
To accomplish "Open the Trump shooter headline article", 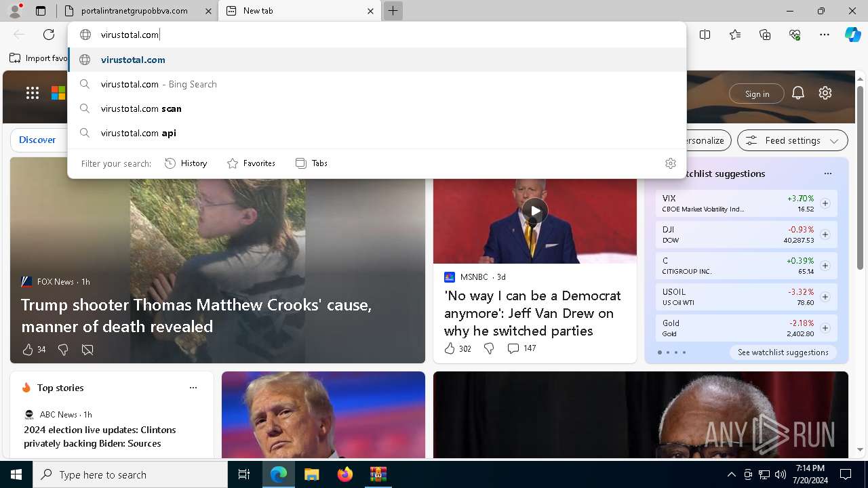I will pyautogui.click(x=196, y=315).
